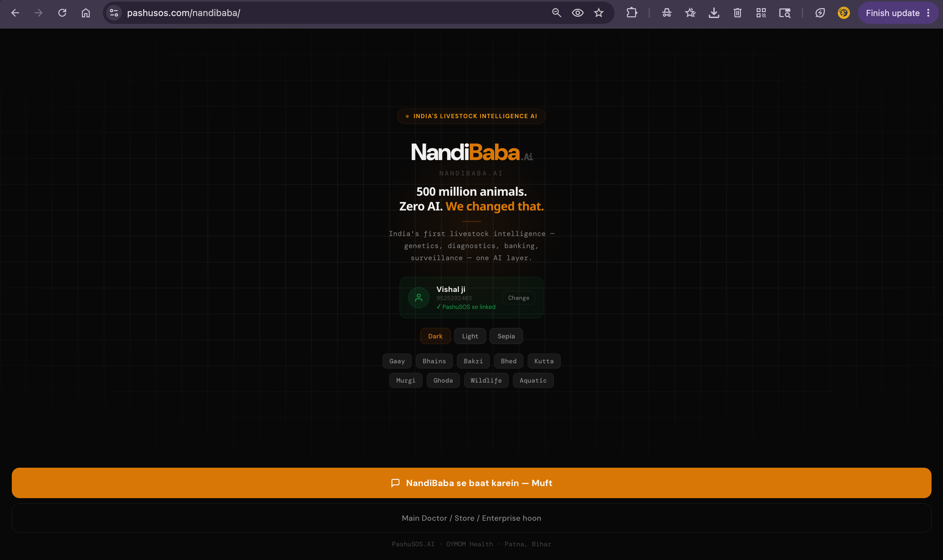Click the tab search extension icon
The width and height of the screenshot is (943, 560).
tap(785, 13)
